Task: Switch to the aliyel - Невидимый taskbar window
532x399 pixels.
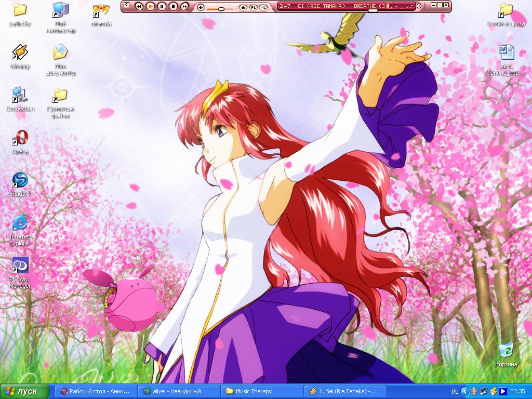Action: (x=179, y=391)
